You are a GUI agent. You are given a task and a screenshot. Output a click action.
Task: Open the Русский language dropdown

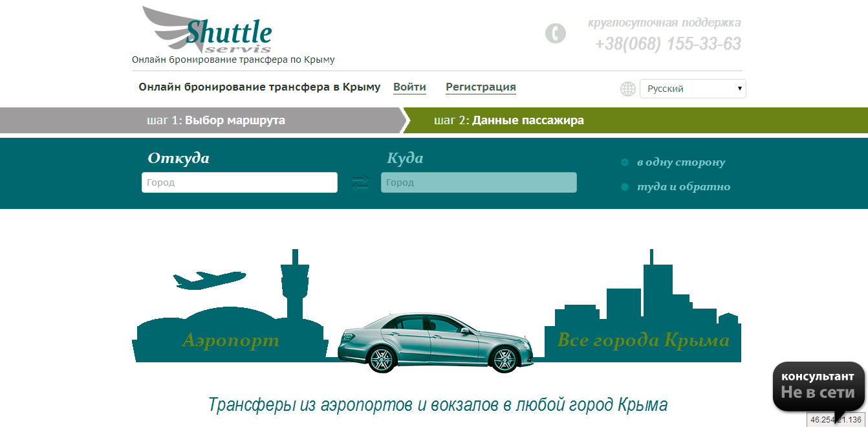(x=693, y=89)
